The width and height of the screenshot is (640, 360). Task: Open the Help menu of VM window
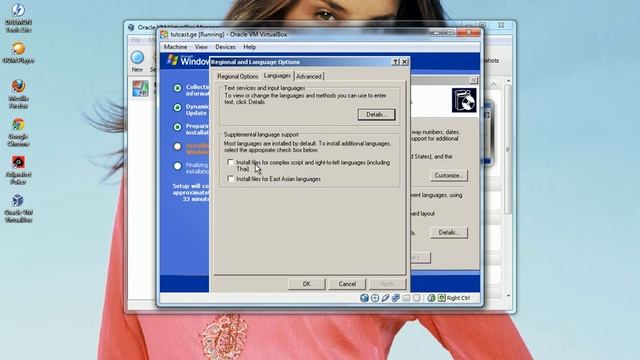pos(249,47)
